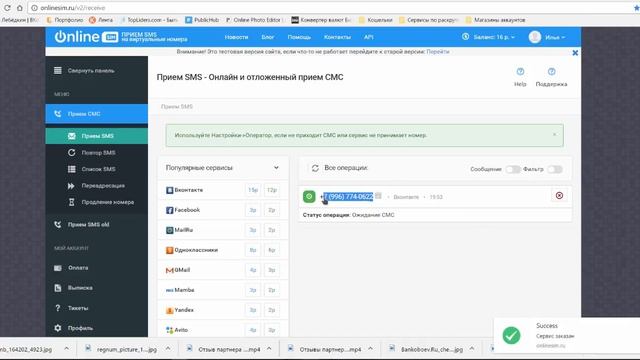Click the GMail service icon
The width and height of the screenshot is (640, 360).
[169, 270]
